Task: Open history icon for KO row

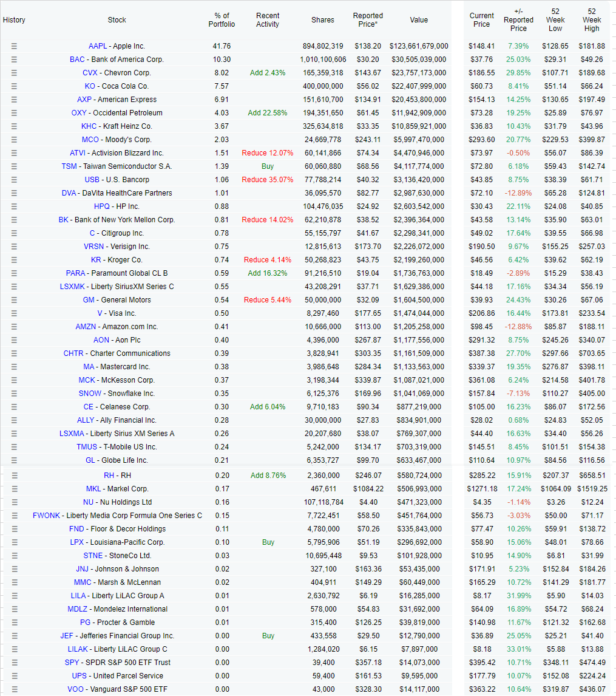Action: click(x=14, y=86)
